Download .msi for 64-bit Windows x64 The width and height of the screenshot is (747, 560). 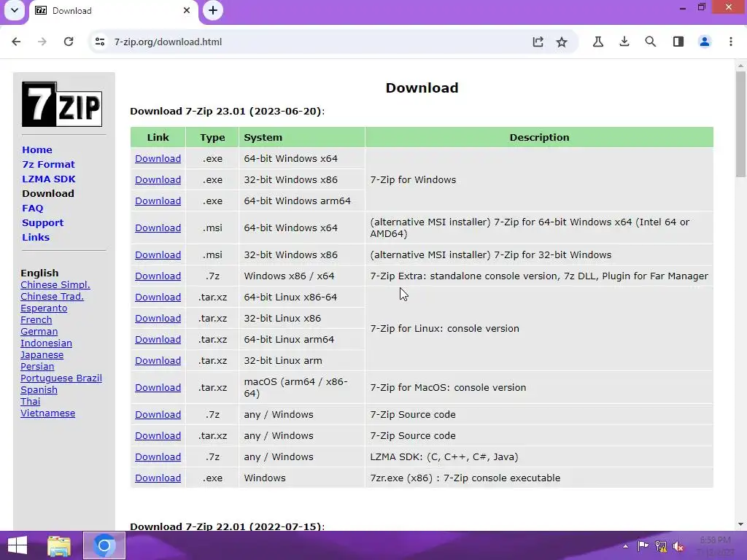[158, 227]
